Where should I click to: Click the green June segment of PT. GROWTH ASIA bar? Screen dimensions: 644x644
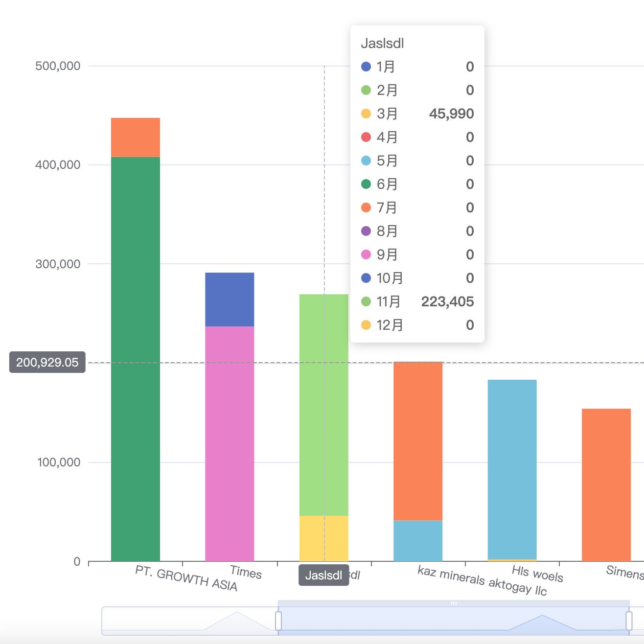136,359
